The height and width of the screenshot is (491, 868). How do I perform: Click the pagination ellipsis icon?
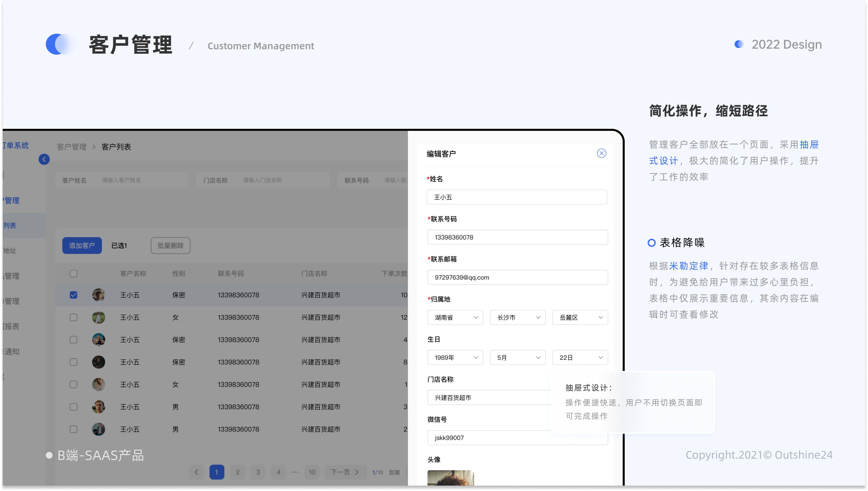point(295,472)
